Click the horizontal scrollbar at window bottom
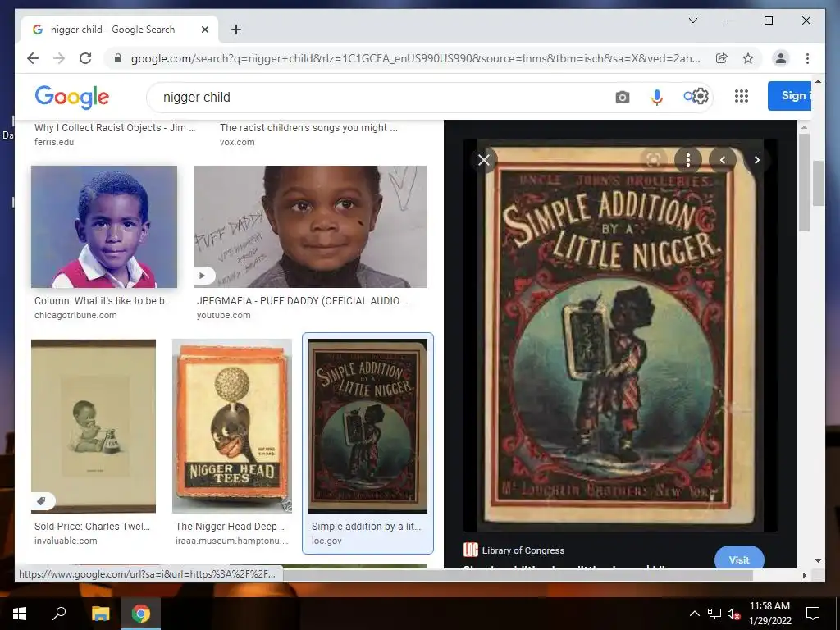The image size is (840, 630). [518, 575]
